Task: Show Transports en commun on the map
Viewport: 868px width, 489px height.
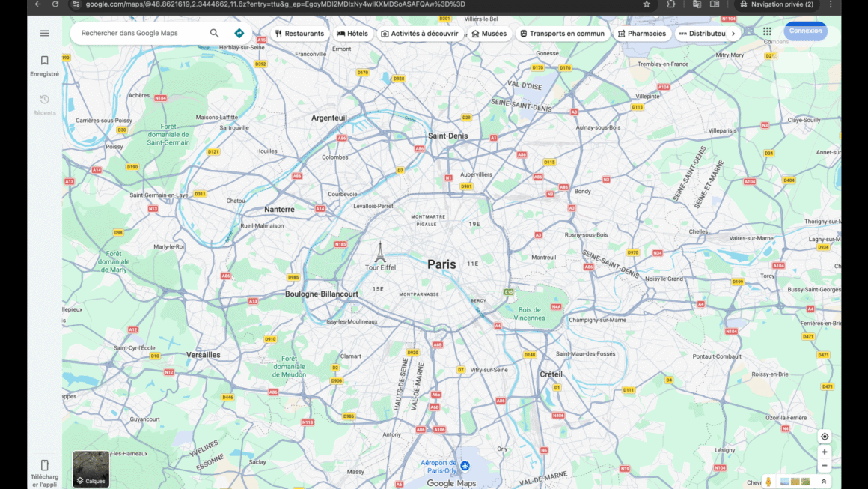Action: coord(562,34)
